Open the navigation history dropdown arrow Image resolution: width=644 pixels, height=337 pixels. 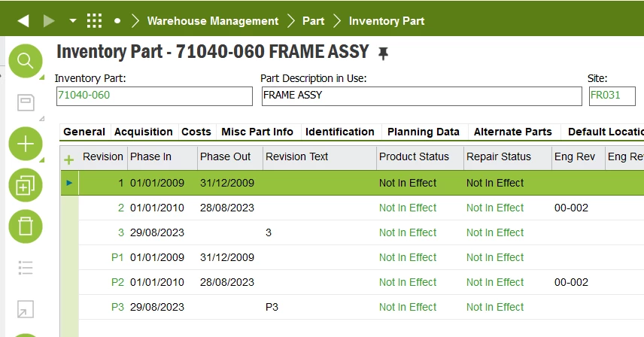(72, 21)
